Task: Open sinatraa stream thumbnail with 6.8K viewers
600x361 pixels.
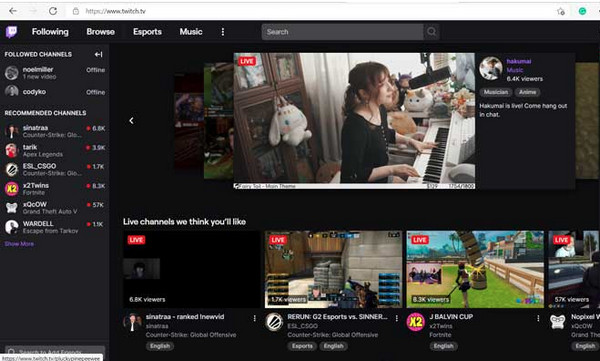Action: coord(192,269)
